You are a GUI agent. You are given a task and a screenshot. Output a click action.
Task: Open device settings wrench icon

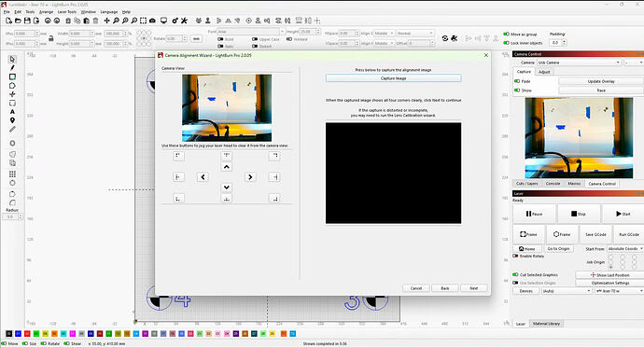pyautogui.click(x=184, y=21)
